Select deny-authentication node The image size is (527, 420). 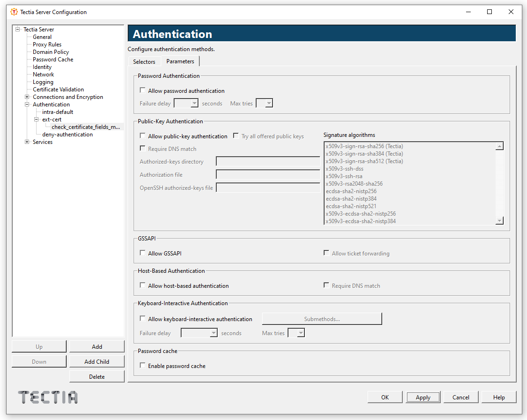pos(67,135)
